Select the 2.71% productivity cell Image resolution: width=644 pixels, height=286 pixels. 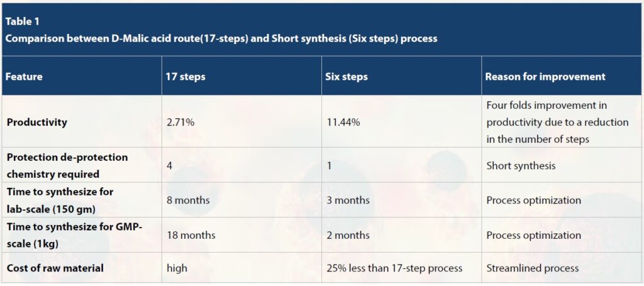pyautogui.click(x=180, y=122)
